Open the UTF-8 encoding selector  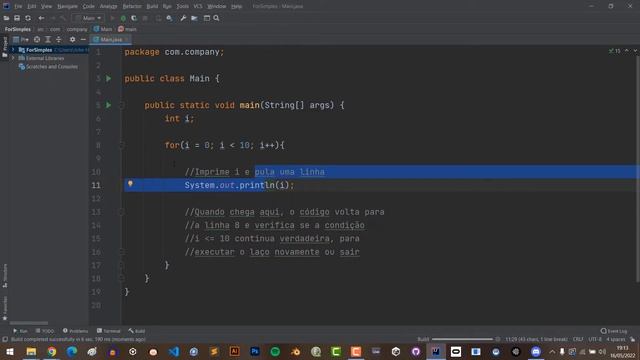click(x=595, y=339)
